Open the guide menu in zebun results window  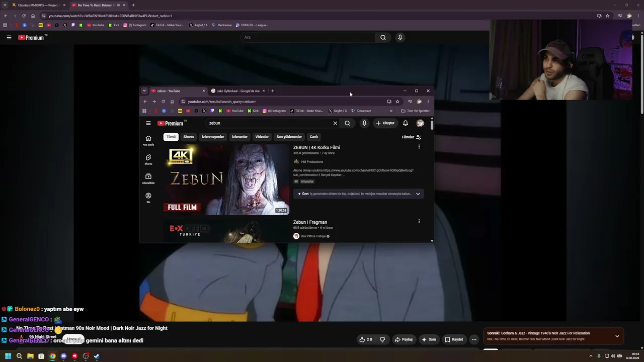148,123
